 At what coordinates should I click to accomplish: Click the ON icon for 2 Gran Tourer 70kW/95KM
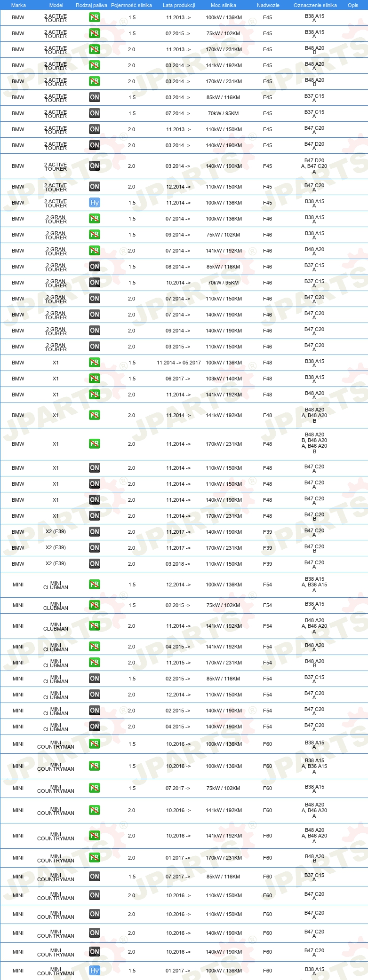(x=95, y=283)
